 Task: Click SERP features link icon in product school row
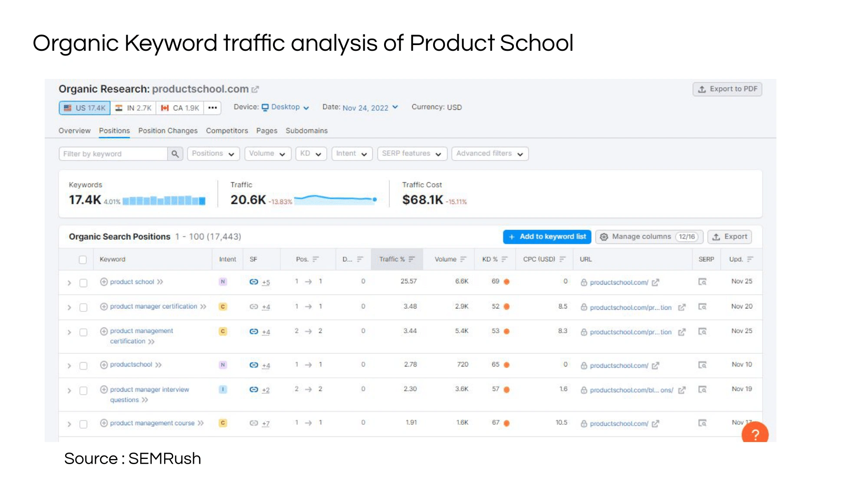254,282
